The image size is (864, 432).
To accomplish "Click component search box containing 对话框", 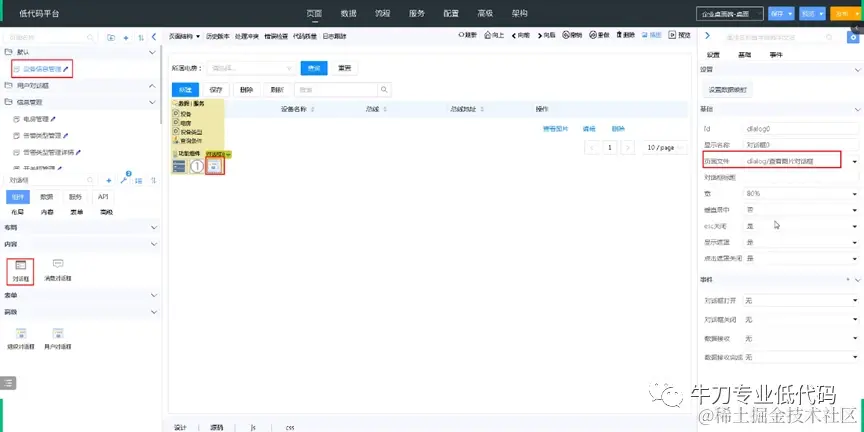I will coord(51,180).
